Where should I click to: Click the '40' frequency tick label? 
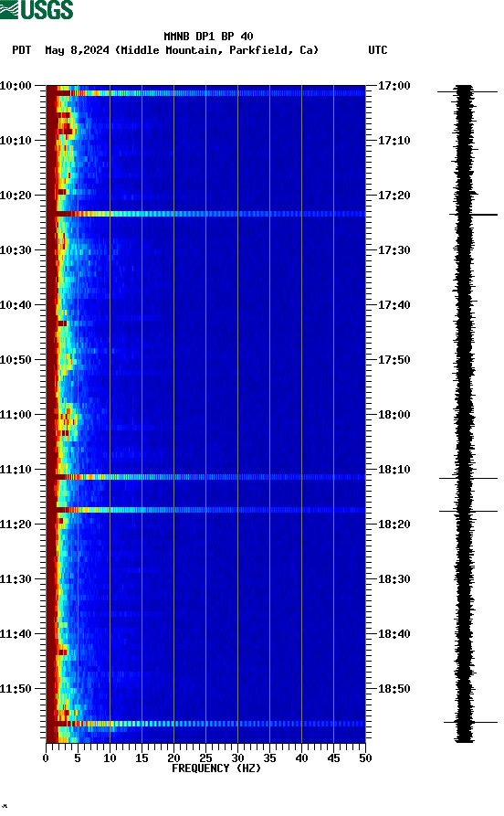pyautogui.click(x=301, y=758)
